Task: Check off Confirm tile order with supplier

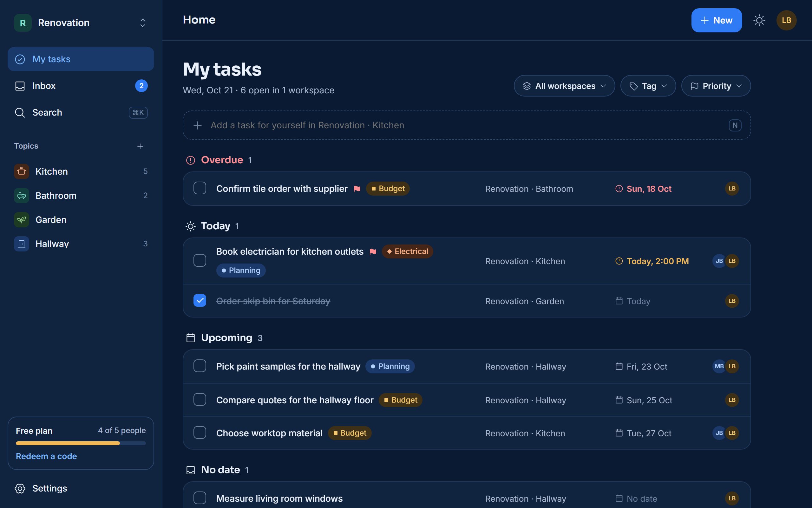Action: click(x=200, y=188)
